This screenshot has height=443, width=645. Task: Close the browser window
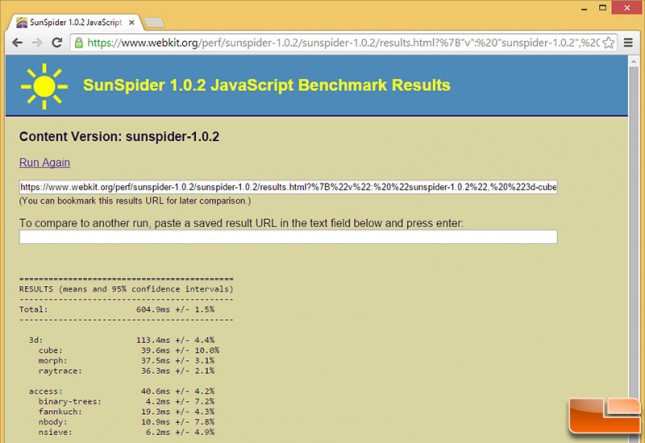627,8
